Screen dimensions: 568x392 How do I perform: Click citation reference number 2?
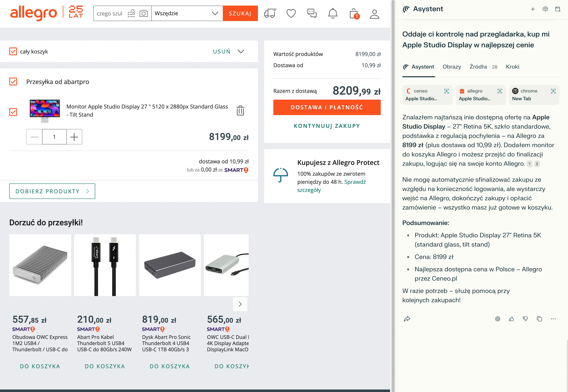click(537, 164)
